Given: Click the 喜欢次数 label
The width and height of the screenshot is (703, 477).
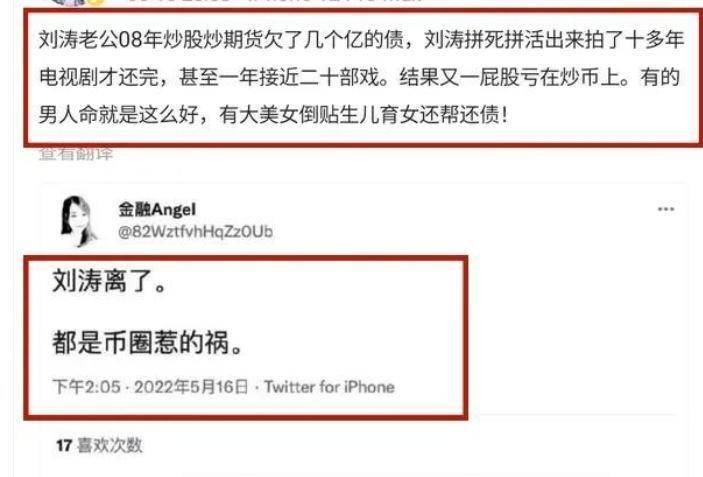Looking at the screenshot, I should (x=110, y=445).
